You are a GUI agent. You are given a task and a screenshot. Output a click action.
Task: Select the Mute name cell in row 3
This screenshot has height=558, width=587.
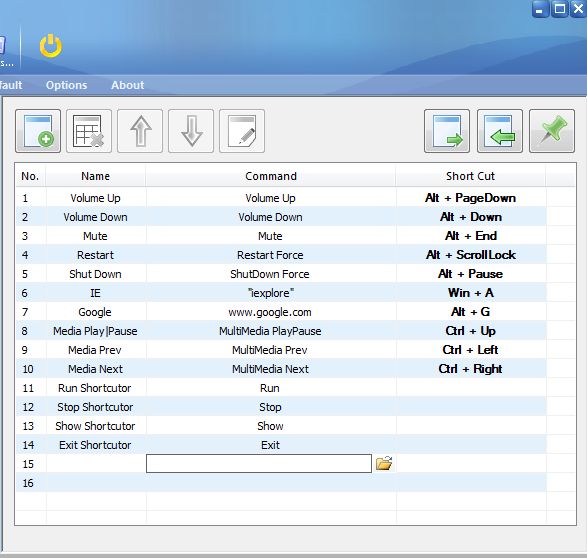(x=95, y=236)
